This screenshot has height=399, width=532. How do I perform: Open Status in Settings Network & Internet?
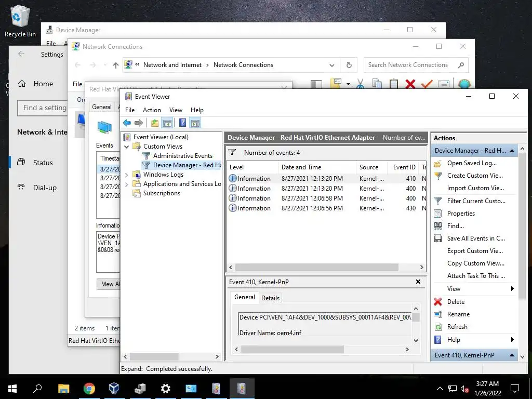click(x=43, y=163)
